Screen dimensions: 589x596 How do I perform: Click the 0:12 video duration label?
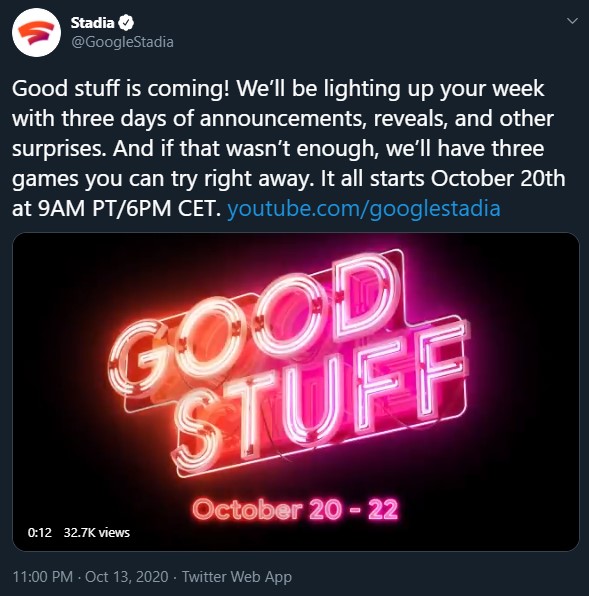coord(40,533)
